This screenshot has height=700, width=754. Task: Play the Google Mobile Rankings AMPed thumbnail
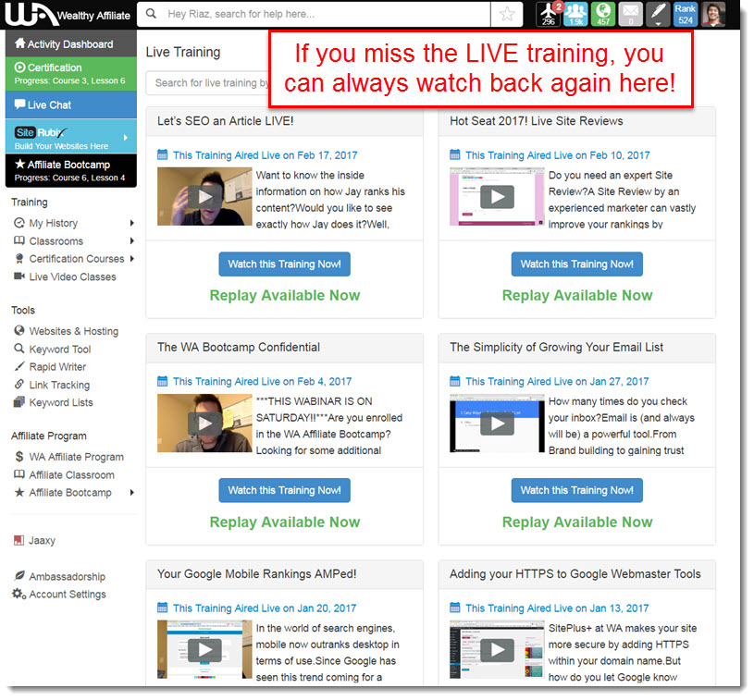point(204,649)
